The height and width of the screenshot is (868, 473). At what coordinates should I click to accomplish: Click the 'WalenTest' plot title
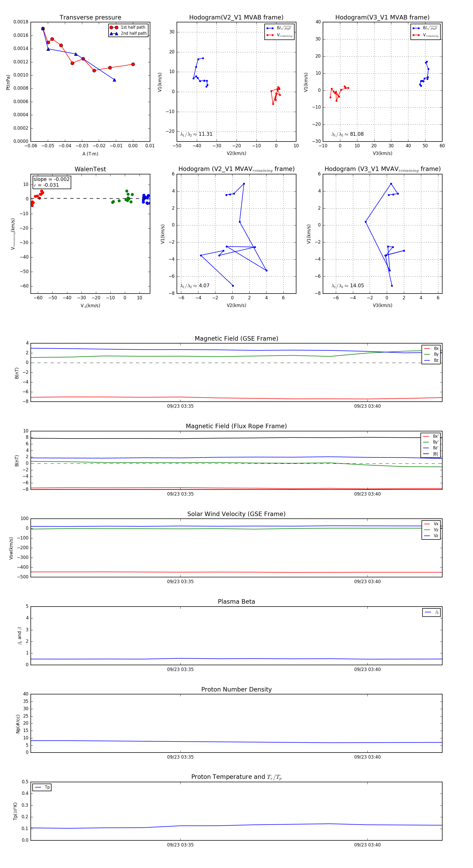(x=90, y=169)
